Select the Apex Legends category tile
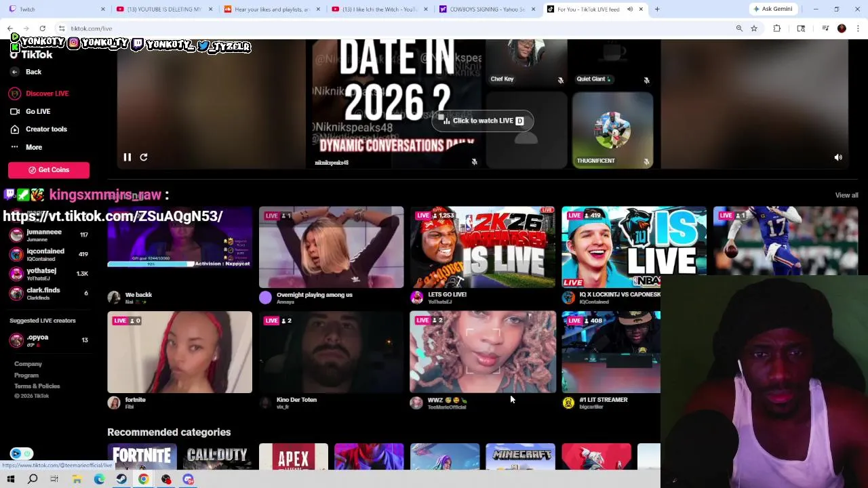 click(x=293, y=456)
